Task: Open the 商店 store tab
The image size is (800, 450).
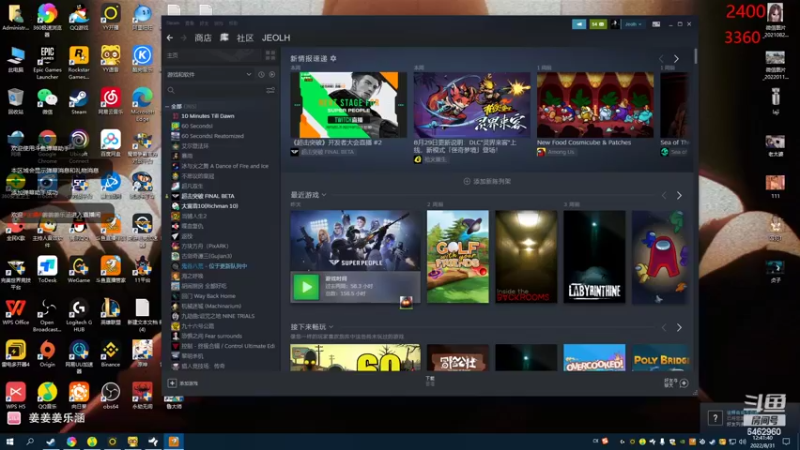Action: (203, 38)
